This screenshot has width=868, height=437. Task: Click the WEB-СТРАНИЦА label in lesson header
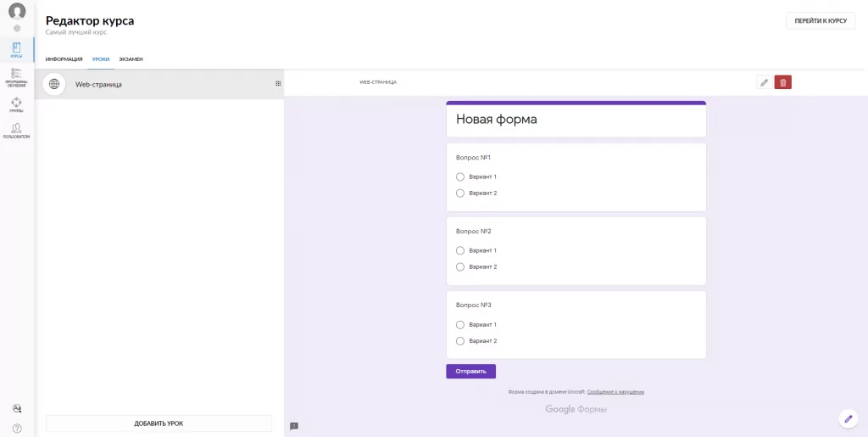click(378, 82)
